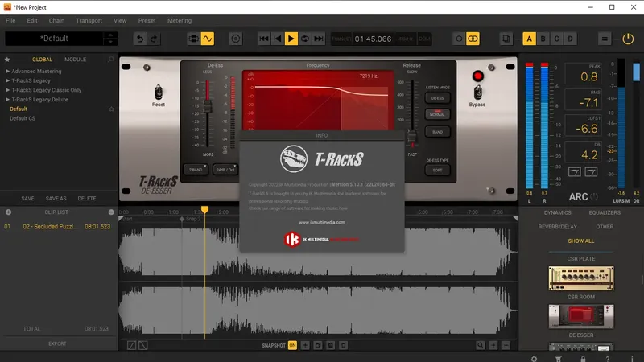The image size is (644, 362).
Task: Open the preset name dropdown arrows
Action: (x=110, y=39)
